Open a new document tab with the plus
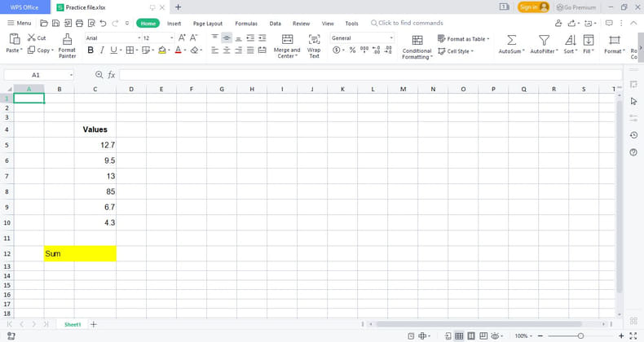644x342 pixels. [x=179, y=7]
